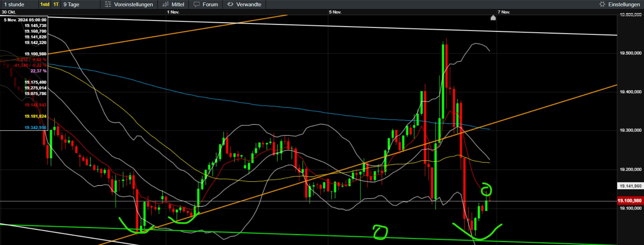Click the '19.200,000' price axis label
644x245 pixels.
pyautogui.click(x=631, y=169)
